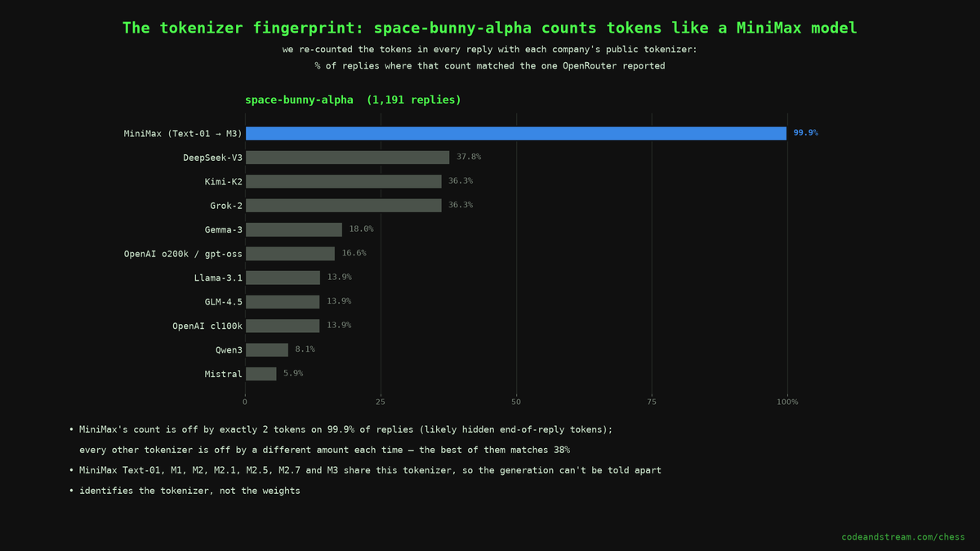Click the 18.0% value label
This screenshot has width=980, height=551.
pyautogui.click(x=361, y=229)
